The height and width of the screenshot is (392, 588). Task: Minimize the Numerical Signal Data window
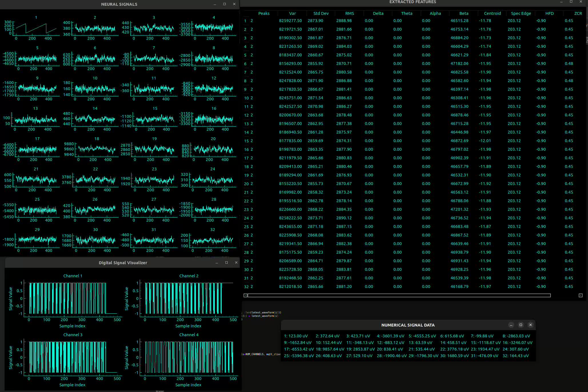(511, 325)
